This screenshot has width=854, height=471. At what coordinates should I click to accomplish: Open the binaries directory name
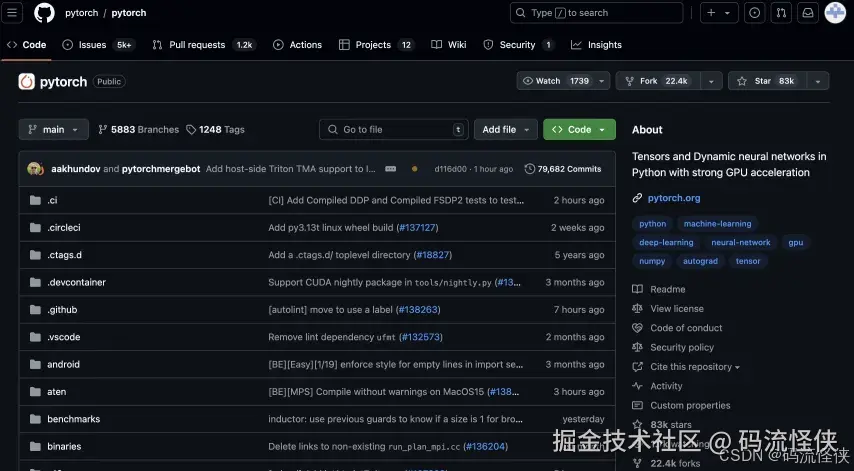click(x=64, y=446)
